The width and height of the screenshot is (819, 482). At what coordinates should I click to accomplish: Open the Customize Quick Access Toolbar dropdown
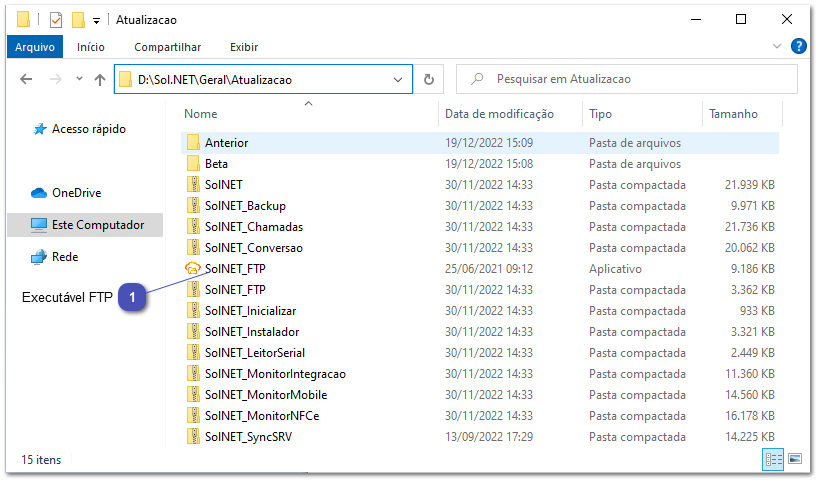[x=96, y=21]
